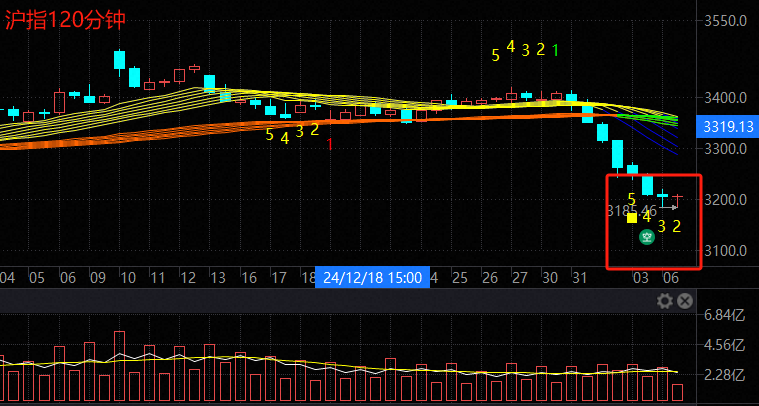The image size is (759, 406).
Task: Select the 3400.0 price axis label
Action: pos(726,98)
